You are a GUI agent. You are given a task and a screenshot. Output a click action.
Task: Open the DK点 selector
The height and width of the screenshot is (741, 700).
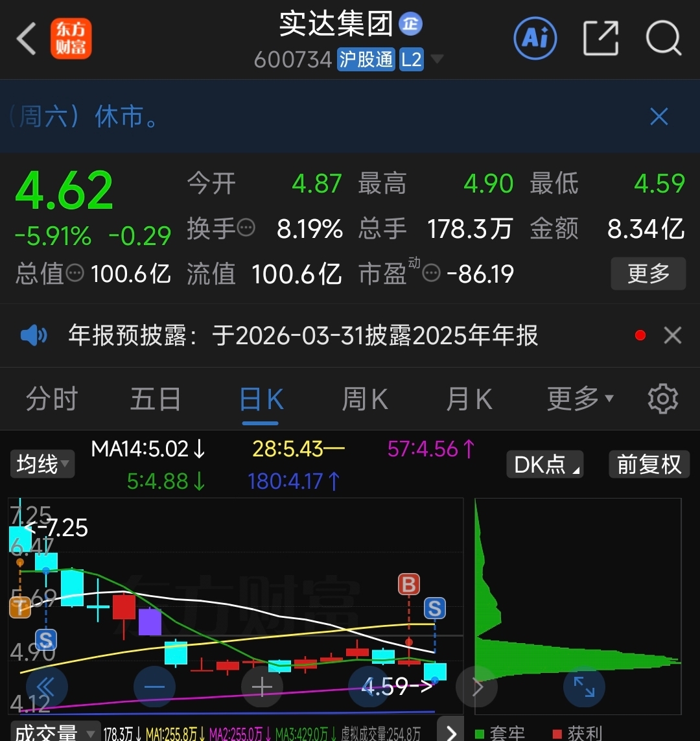click(x=545, y=464)
